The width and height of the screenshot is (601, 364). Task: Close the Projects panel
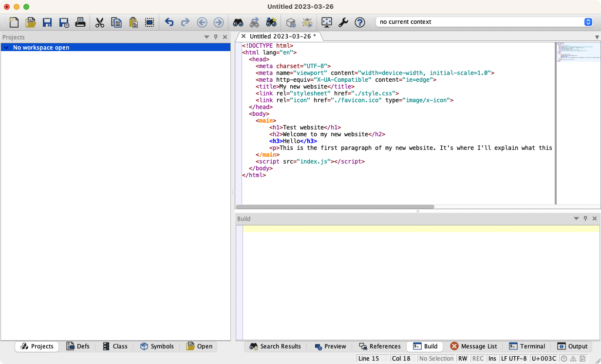click(225, 37)
